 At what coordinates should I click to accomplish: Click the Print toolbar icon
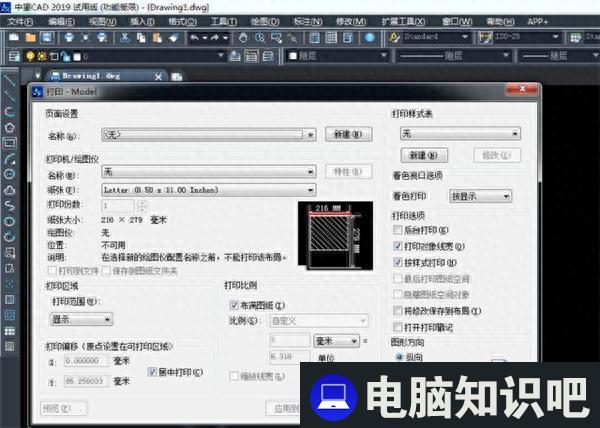click(69, 37)
